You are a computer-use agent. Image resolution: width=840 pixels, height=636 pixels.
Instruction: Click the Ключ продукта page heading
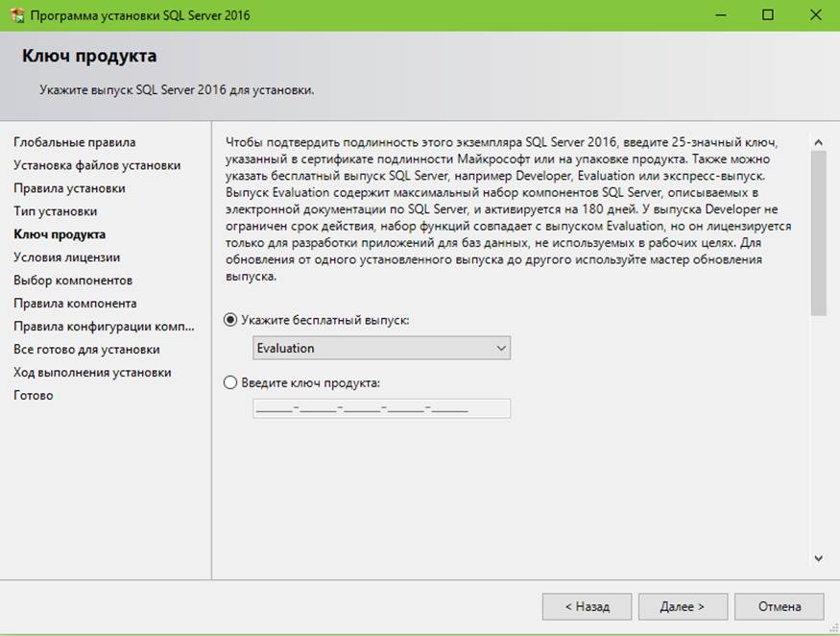click(89, 56)
